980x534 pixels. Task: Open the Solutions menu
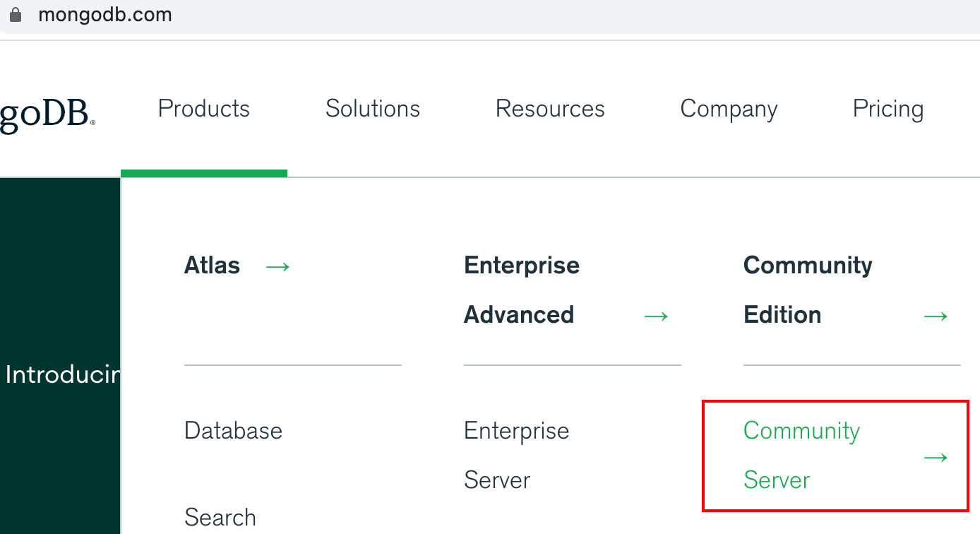tap(373, 109)
